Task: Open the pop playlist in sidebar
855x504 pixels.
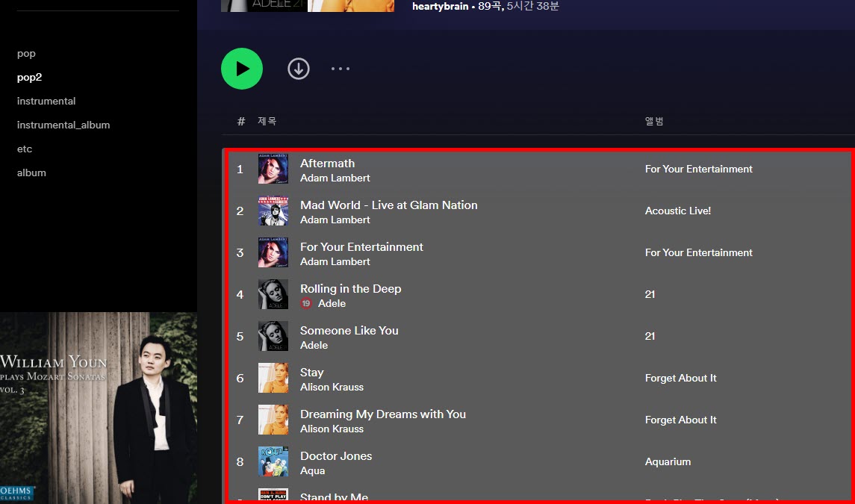Action: coord(26,54)
